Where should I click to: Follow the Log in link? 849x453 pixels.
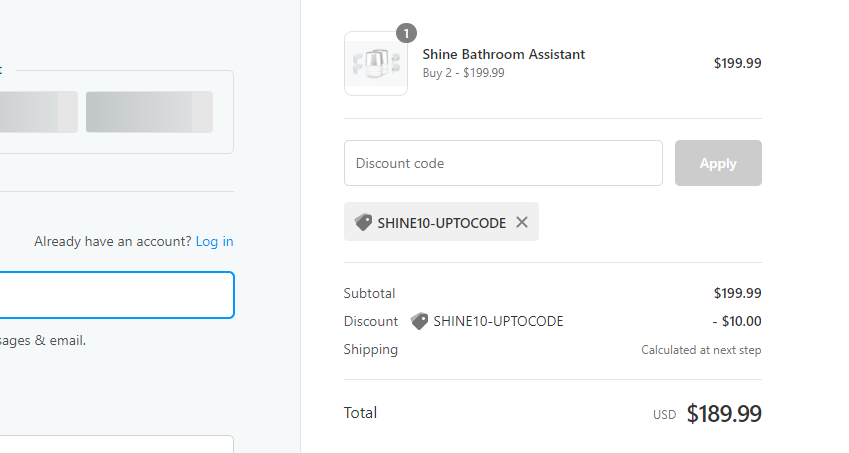click(x=214, y=241)
